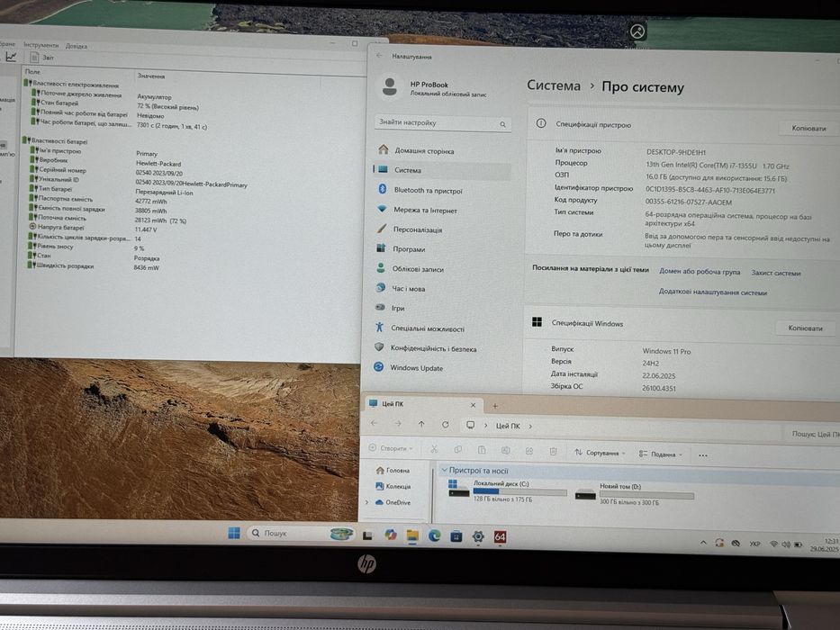Open See more ellipsis in Explorer toolbar
This screenshot has width=840, height=630.
coord(703,455)
